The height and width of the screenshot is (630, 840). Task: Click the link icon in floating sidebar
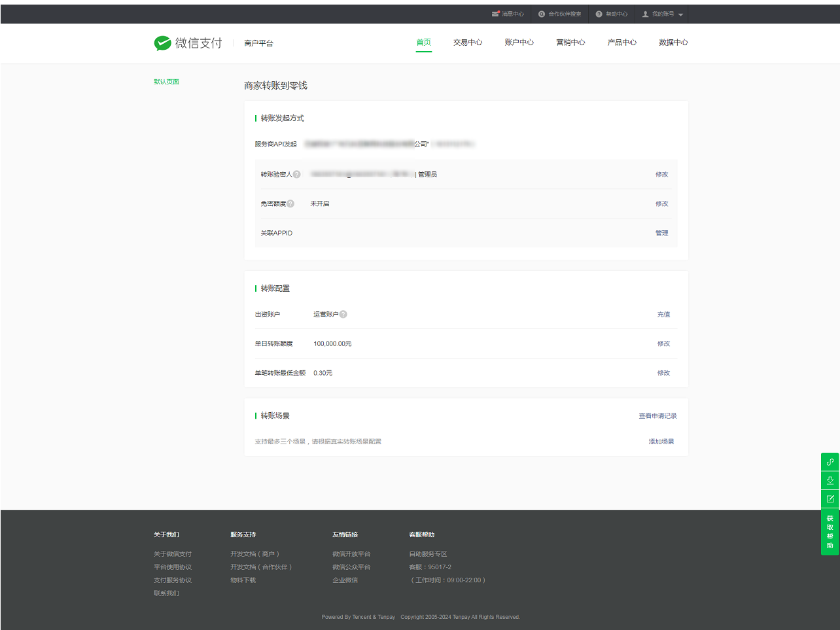coord(830,462)
